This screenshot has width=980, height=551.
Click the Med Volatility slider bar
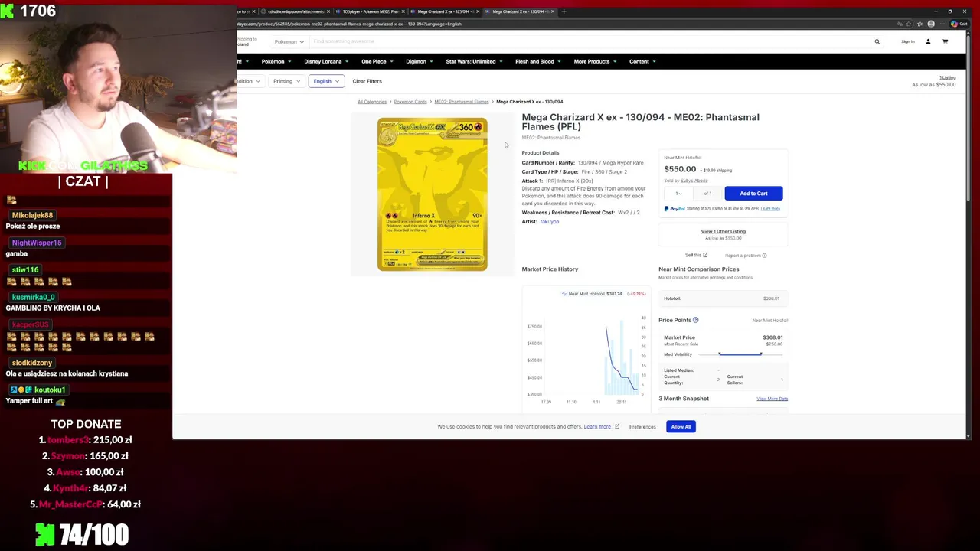[x=740, y=354]
